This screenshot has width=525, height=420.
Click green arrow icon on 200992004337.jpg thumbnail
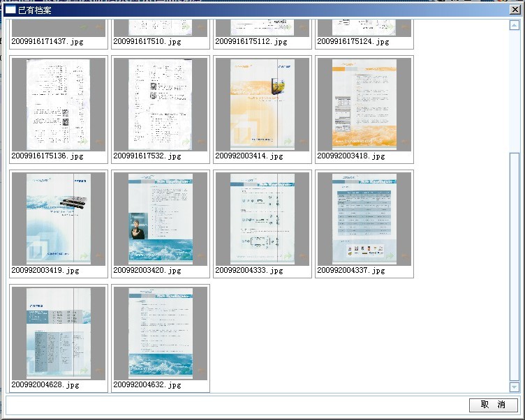[390, 256]
